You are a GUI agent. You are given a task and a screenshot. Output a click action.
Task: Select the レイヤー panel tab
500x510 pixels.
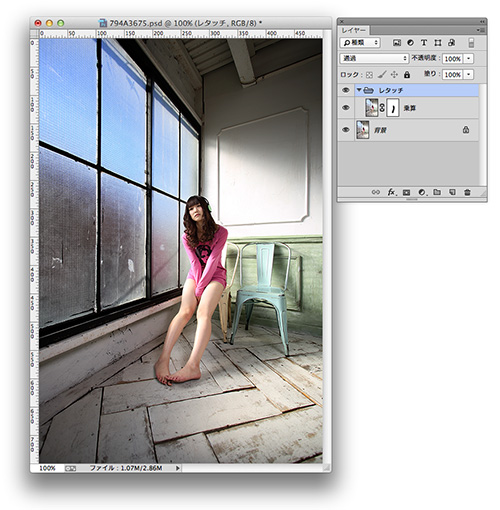coord(354,30)
